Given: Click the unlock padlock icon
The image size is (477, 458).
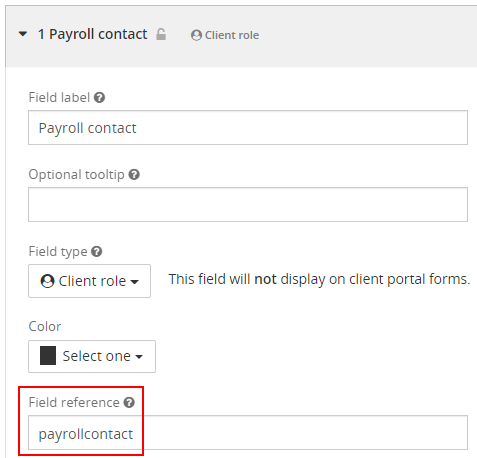Looking at the screenshot, I should pos(161,34).
